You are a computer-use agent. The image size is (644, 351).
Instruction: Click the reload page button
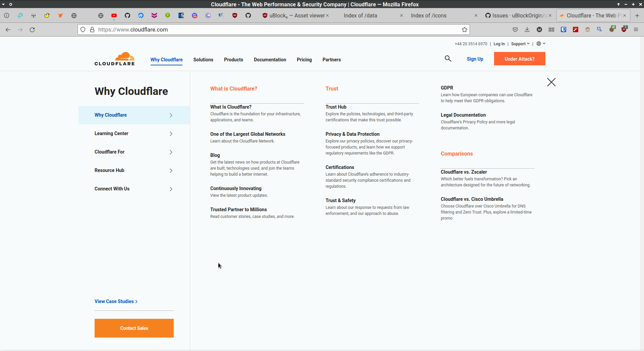tap(32, 30)
